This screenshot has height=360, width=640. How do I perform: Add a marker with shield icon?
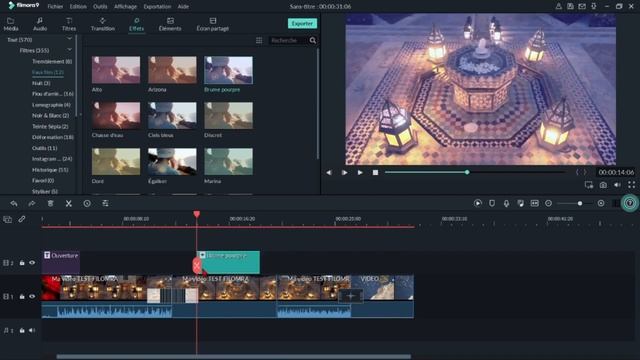(492, 203)
